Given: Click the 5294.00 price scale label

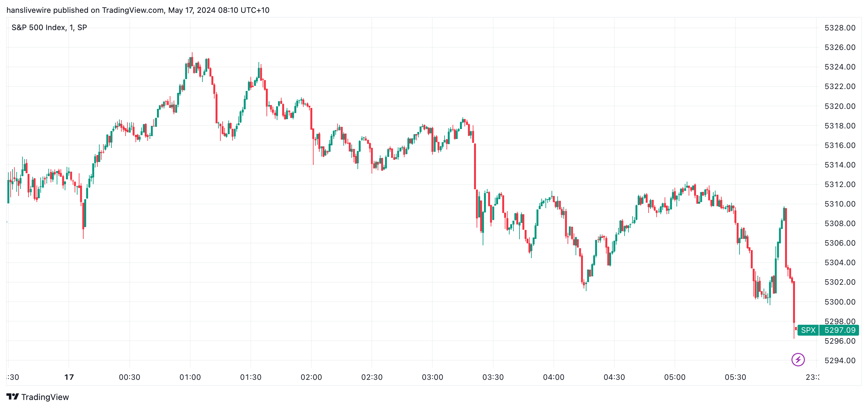Looking at the screenshot, I should click(x=840, y=360).
